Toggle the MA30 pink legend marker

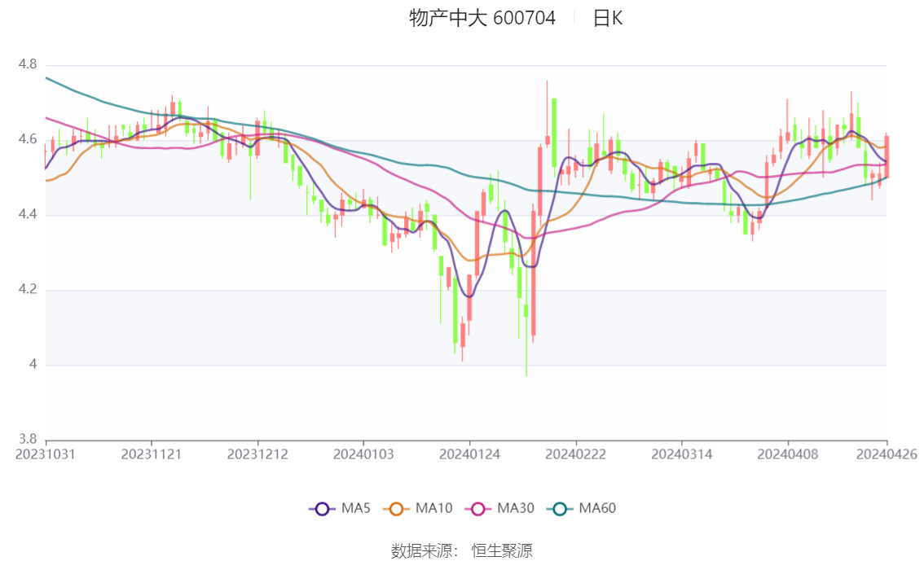pos(478,509)
